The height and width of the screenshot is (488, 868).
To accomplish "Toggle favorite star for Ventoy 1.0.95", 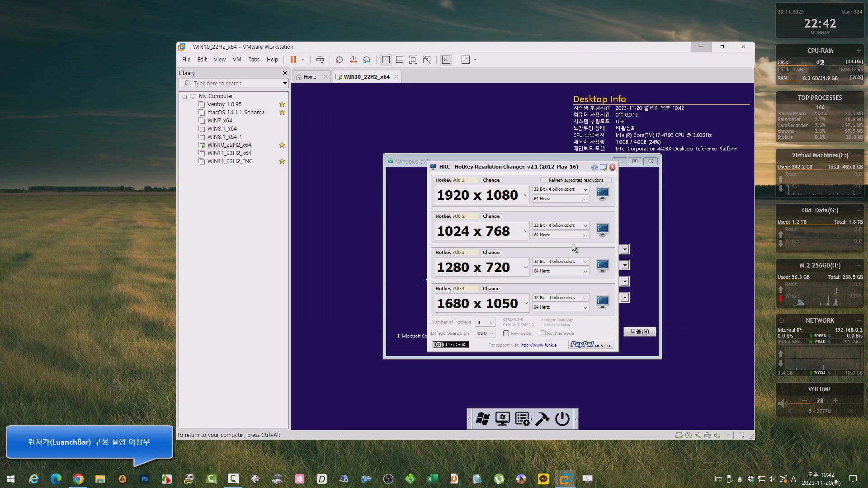I will 282,104.
